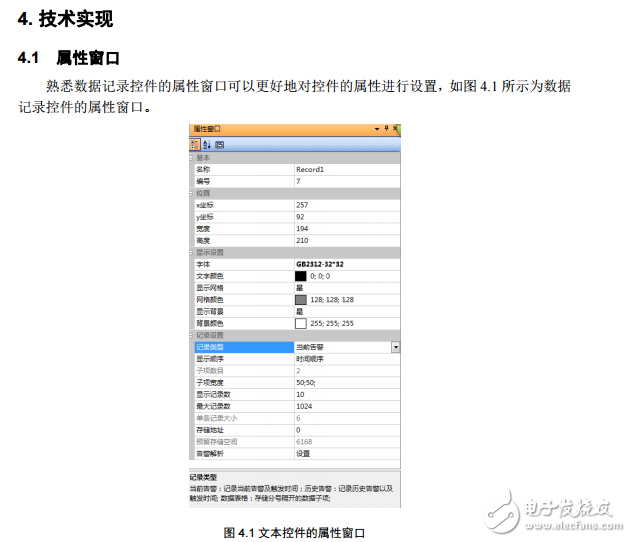Click the 4.1 属性窗口 section heading
631x542 pixels.
point(68,58)
